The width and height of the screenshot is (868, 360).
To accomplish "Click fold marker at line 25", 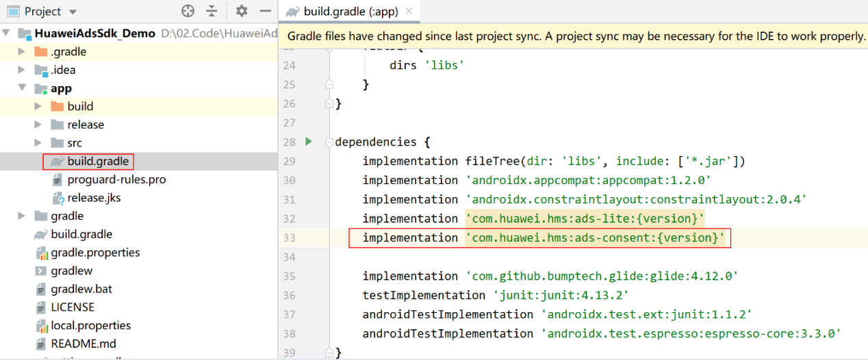I will click(329, 84).
